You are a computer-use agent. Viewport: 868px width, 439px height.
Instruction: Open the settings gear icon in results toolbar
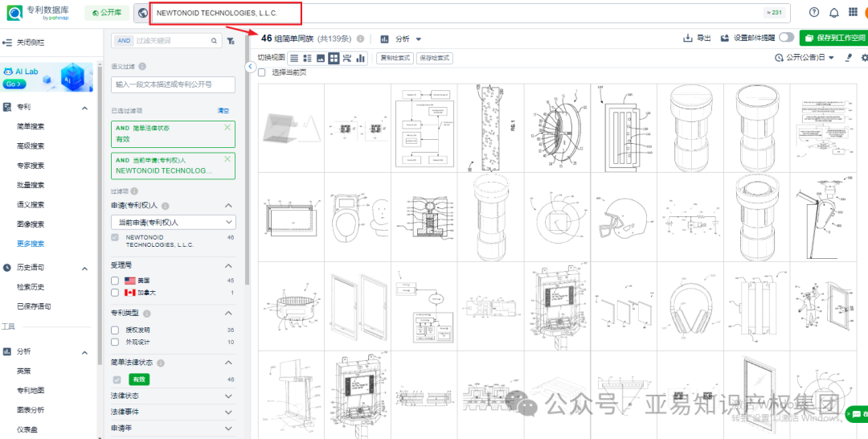point(864,58)
